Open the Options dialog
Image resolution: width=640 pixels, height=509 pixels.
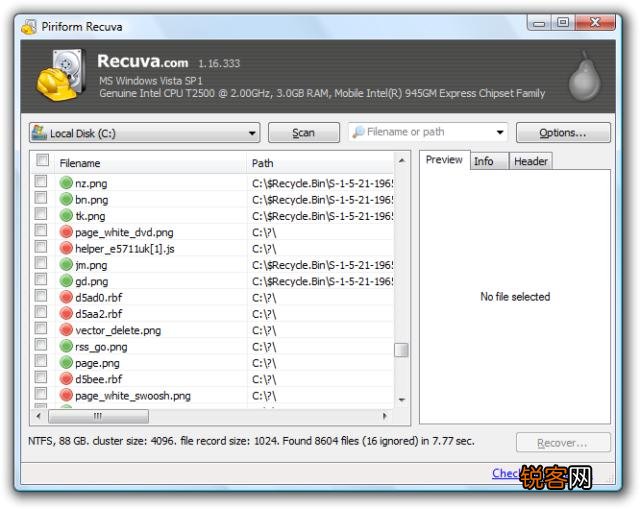point(563,133)
